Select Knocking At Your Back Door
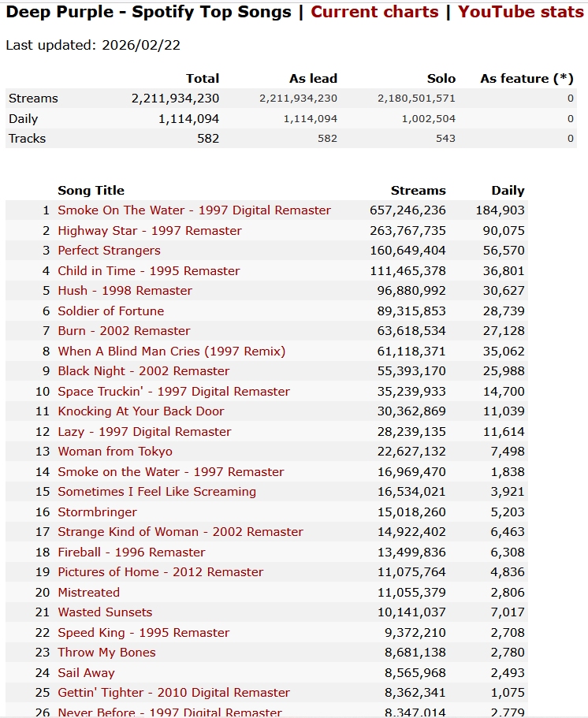Screen dimensions: 588x718 [x=141, y=411]
